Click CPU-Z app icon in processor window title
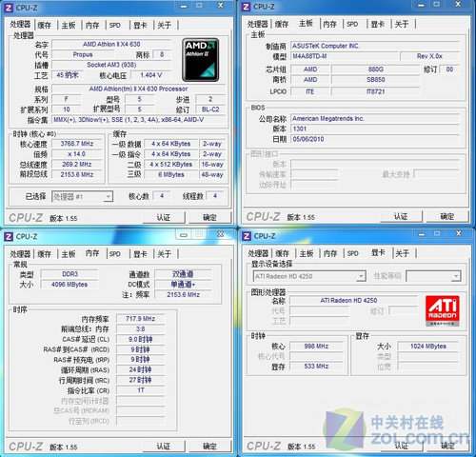This screenshot has height=457, width=476. (x=9, y=8)
